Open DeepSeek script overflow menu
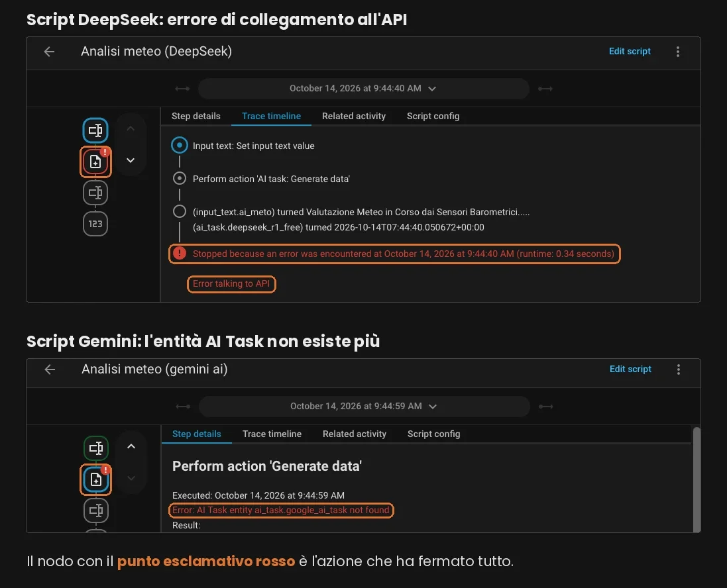Image resolution: width=727 pixels, height=588 pixels. click(677, 52)
